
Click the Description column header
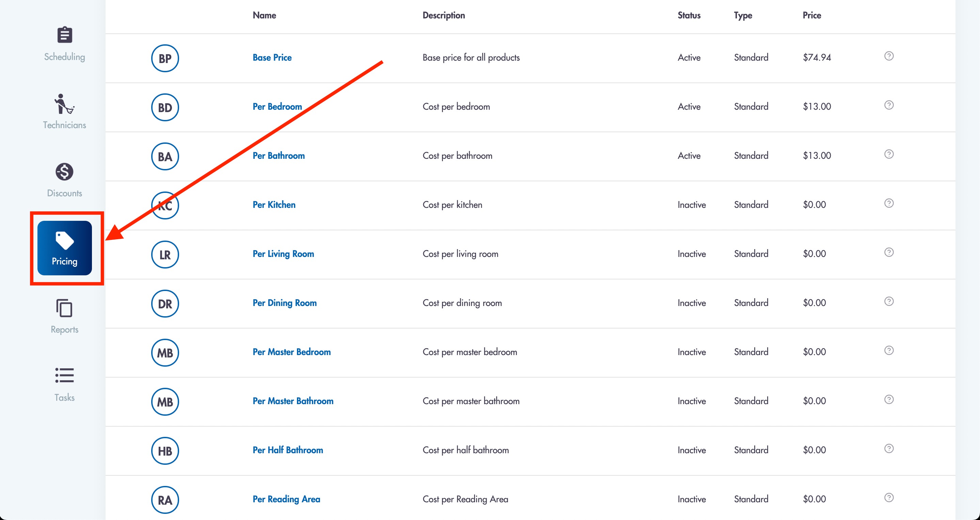444,15
